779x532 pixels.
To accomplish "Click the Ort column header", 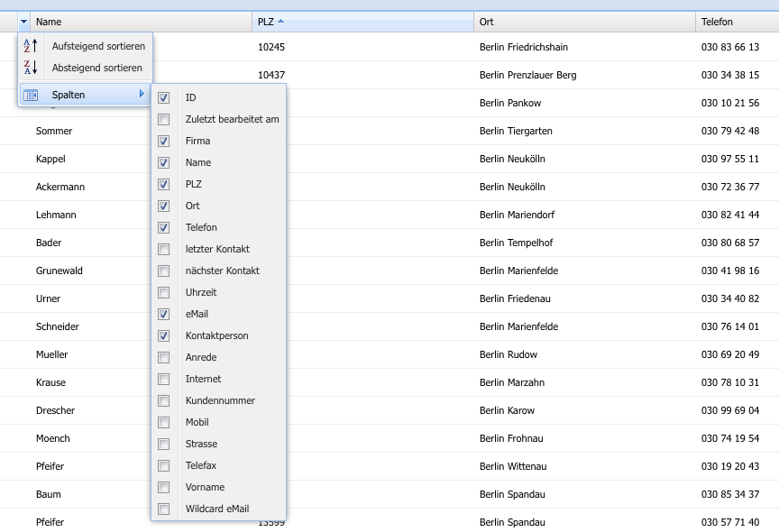I will coord(584,22).
